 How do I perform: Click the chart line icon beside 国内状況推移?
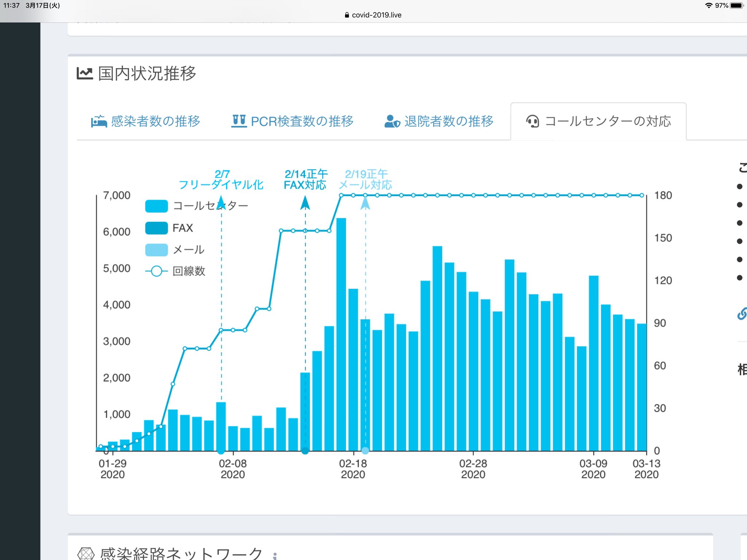(85, 73)
